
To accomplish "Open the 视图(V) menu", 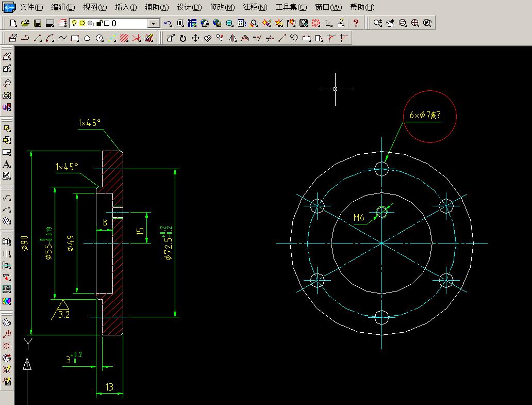I will (95, 7).
